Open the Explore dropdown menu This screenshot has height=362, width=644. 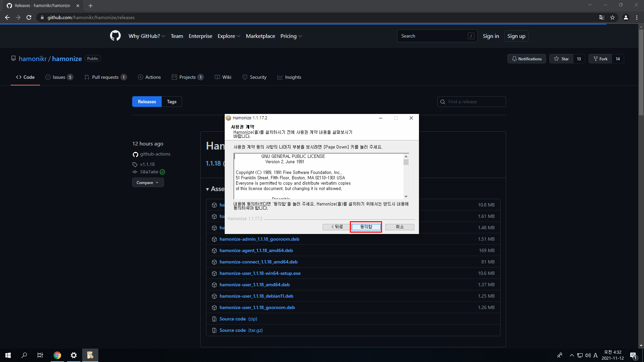[229, 36]
